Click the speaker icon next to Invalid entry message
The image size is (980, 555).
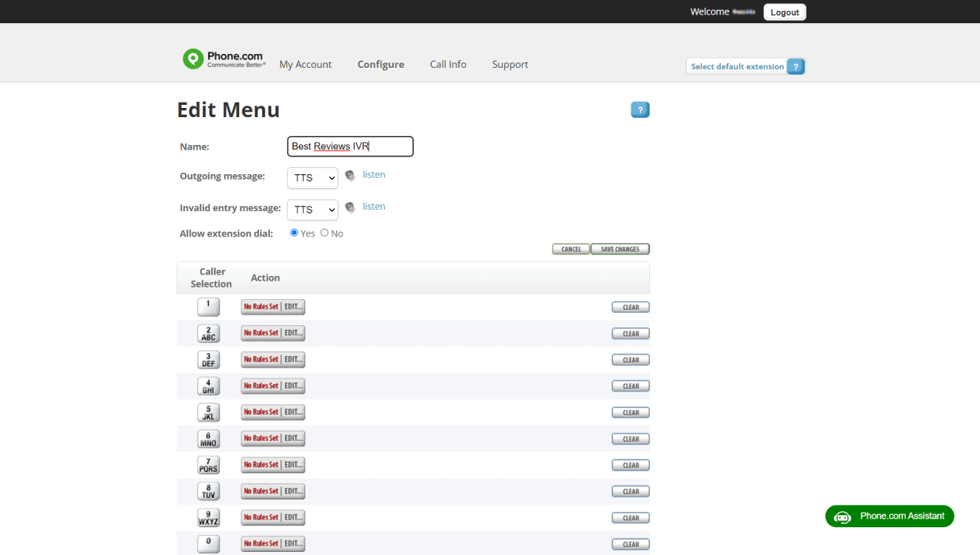pyautogui.click(x=350, y=207)
